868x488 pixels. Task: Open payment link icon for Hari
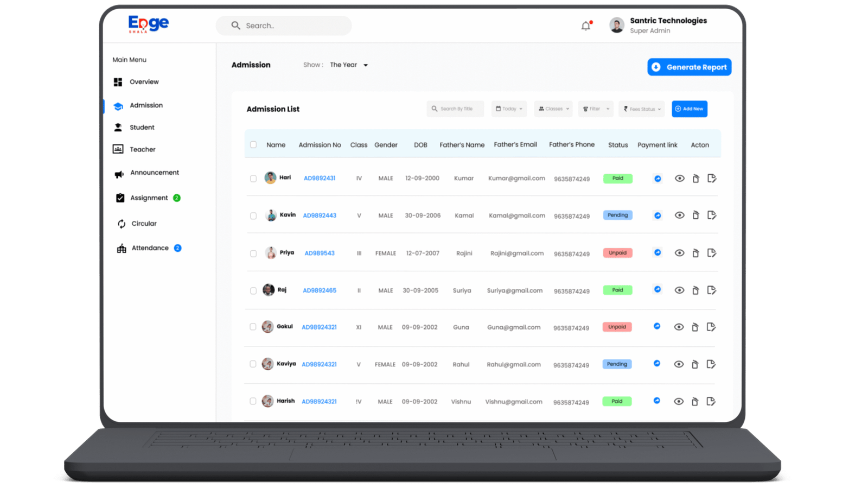[658, 179]
